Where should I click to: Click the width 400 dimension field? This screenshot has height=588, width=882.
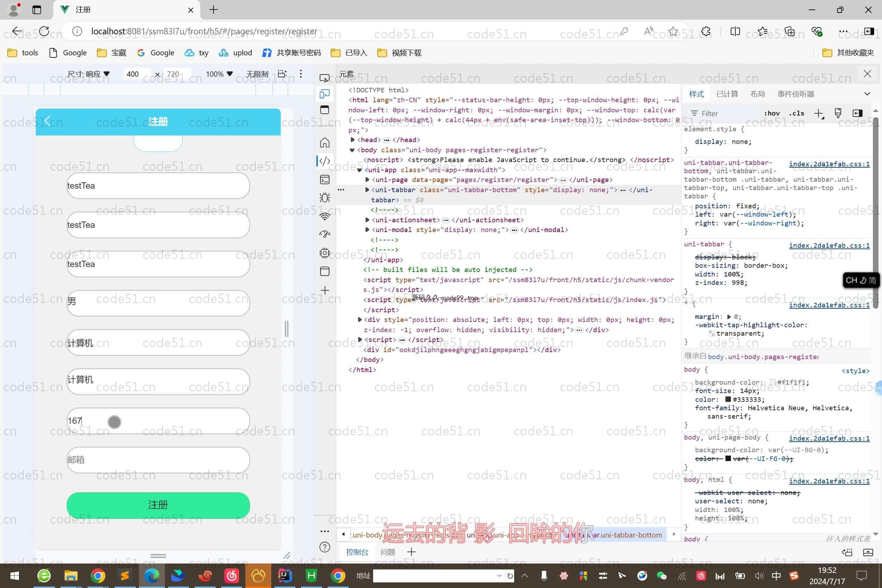tap(136, 74)
